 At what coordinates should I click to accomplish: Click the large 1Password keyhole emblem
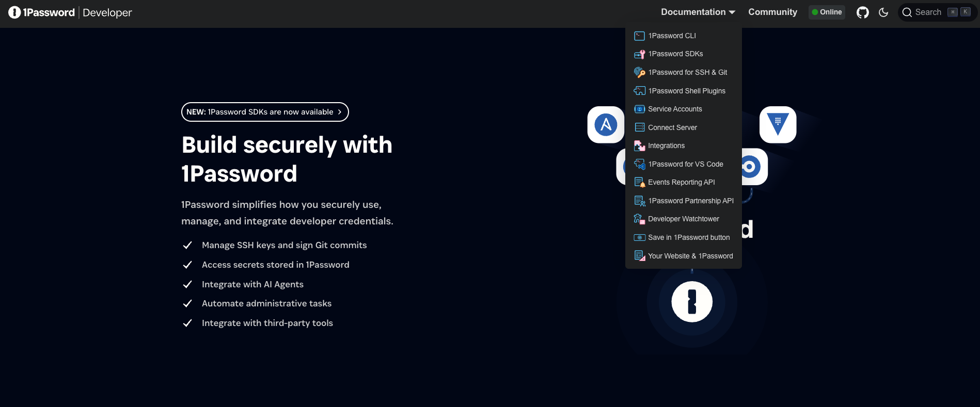(x=692, y=302)
